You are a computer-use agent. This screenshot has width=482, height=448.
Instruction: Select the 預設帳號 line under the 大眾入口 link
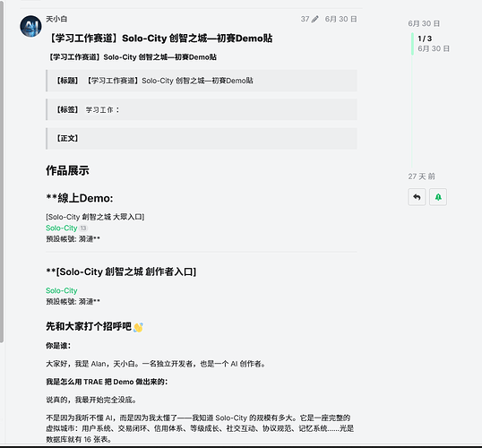coord(73,239)
